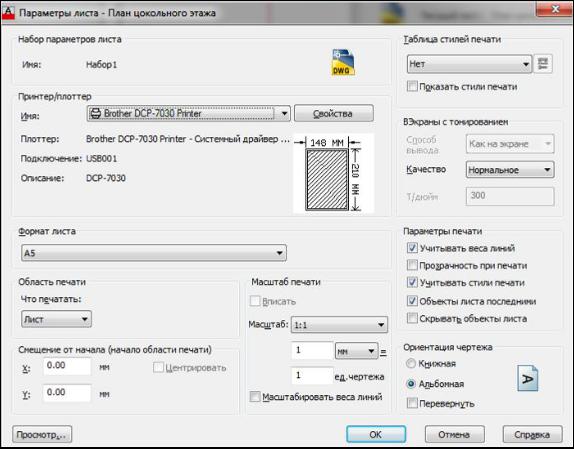Click the Просмотр button
The height and width of the screenshot is (449, 574).
click(42, 435)
